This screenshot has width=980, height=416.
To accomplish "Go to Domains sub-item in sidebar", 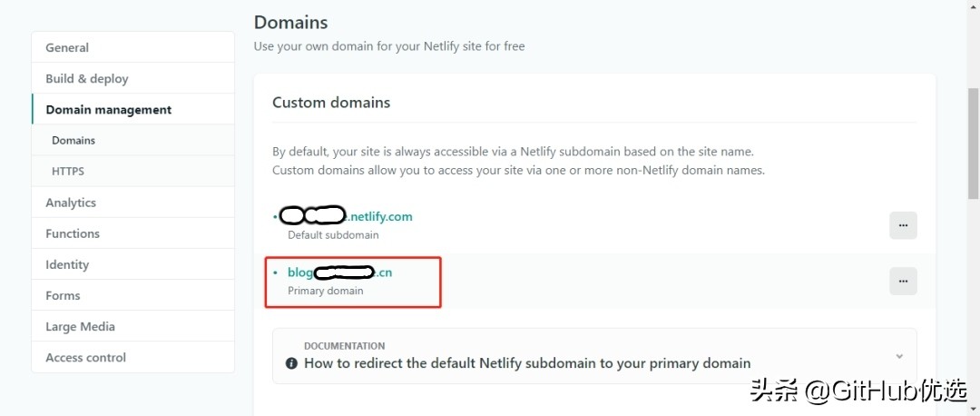I will point(73,140).
